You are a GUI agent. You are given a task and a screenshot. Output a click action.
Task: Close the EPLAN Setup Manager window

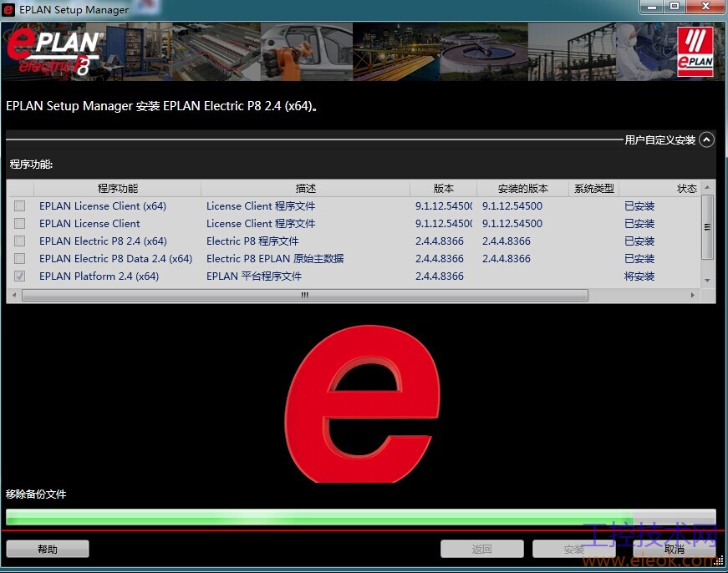click(705, 7)
